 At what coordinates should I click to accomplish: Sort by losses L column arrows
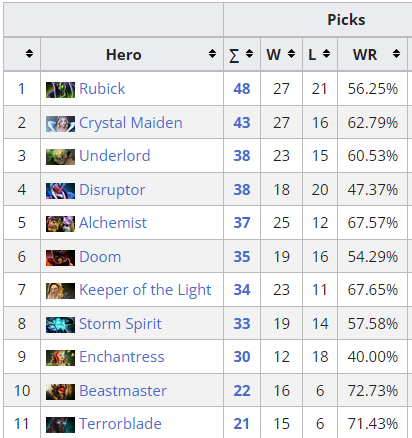tap(326, 54)
